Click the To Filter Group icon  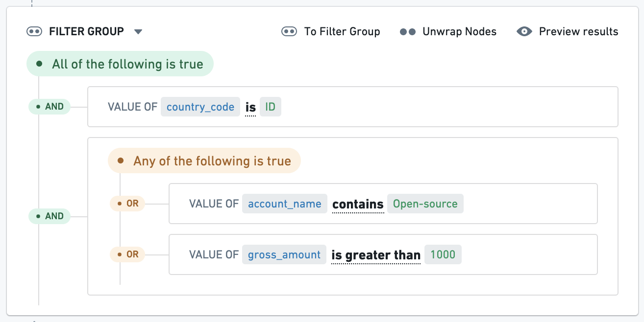click(x=289, y=32)
